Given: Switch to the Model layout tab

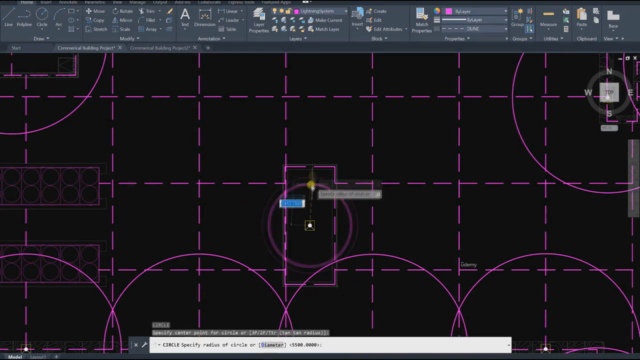Looking at the screenshot, I should pyautogui.click(x=15, y=357).
